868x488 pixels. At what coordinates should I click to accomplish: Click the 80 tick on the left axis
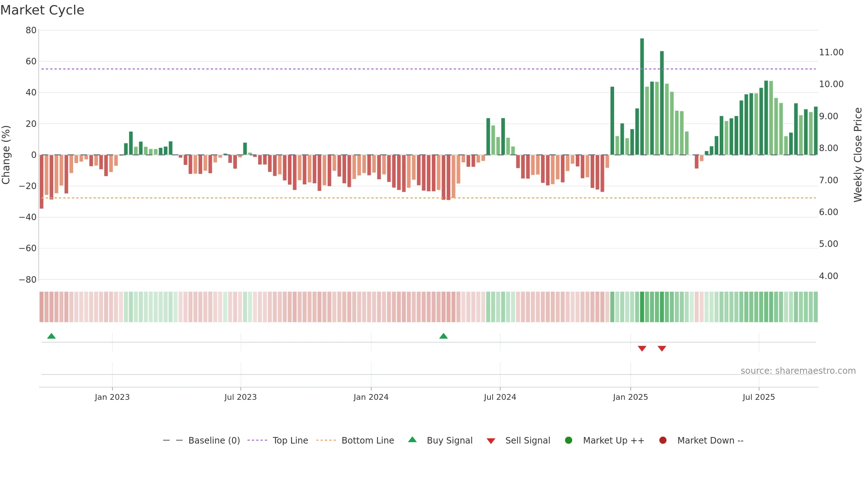pos(31,30)
